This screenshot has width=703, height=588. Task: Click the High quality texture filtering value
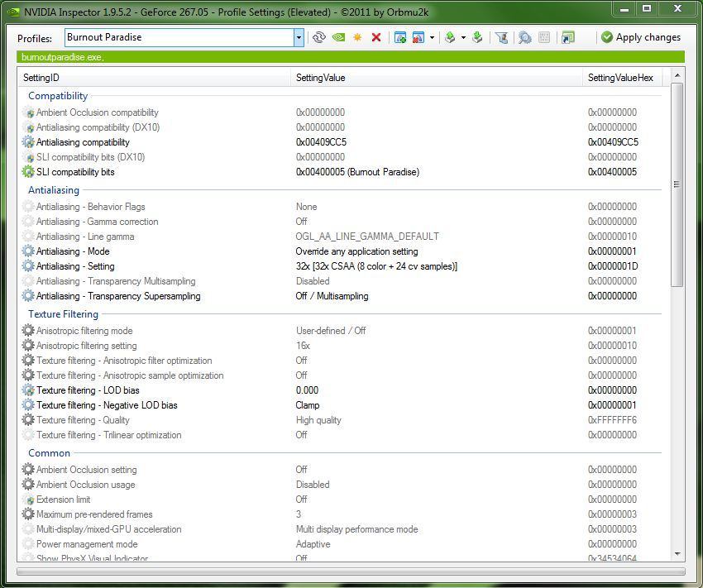tap(318, 419)
